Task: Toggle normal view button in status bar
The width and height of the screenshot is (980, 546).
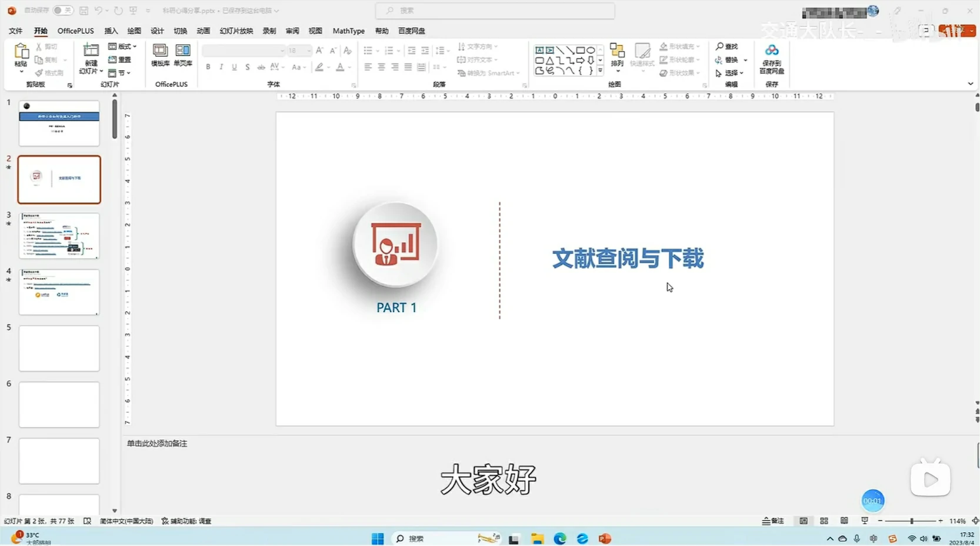Action: coord(804,521)
